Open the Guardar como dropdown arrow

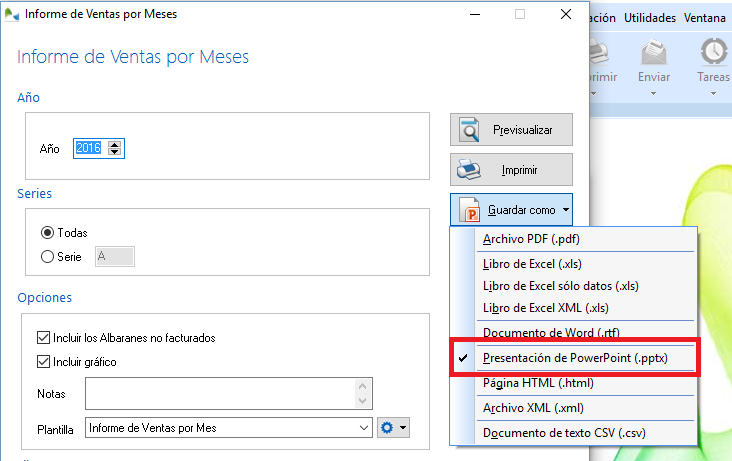click(566, 210)
